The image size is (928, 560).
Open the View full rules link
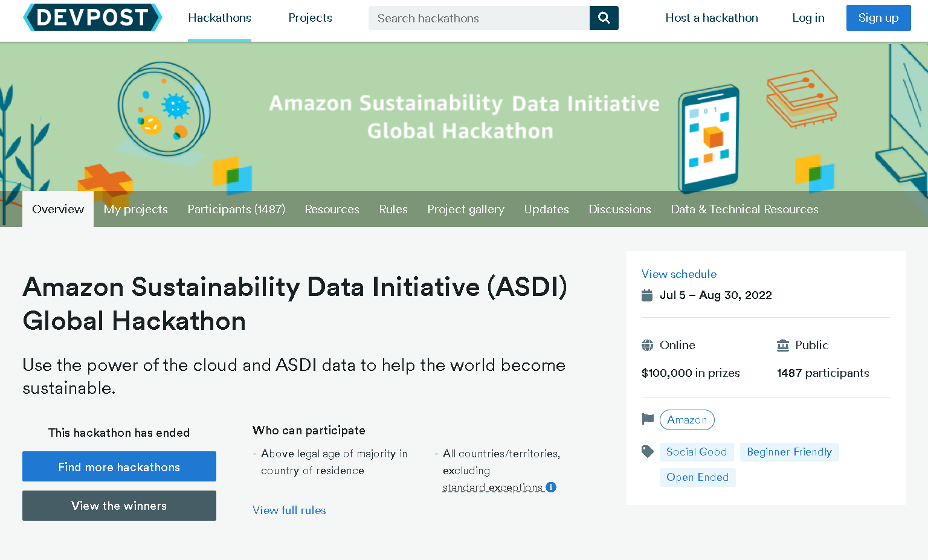pyautogui.click(x=289, y=510)
